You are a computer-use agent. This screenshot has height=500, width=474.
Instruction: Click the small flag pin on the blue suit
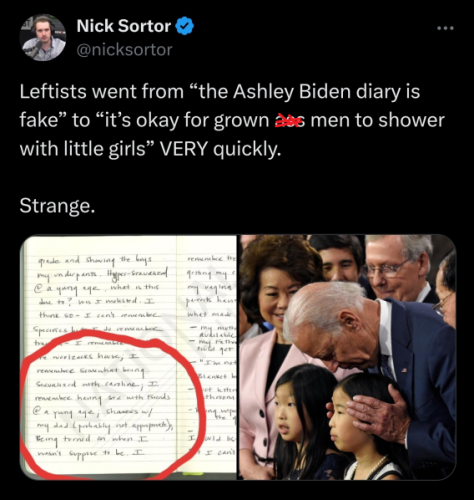(x=404, y=371)
